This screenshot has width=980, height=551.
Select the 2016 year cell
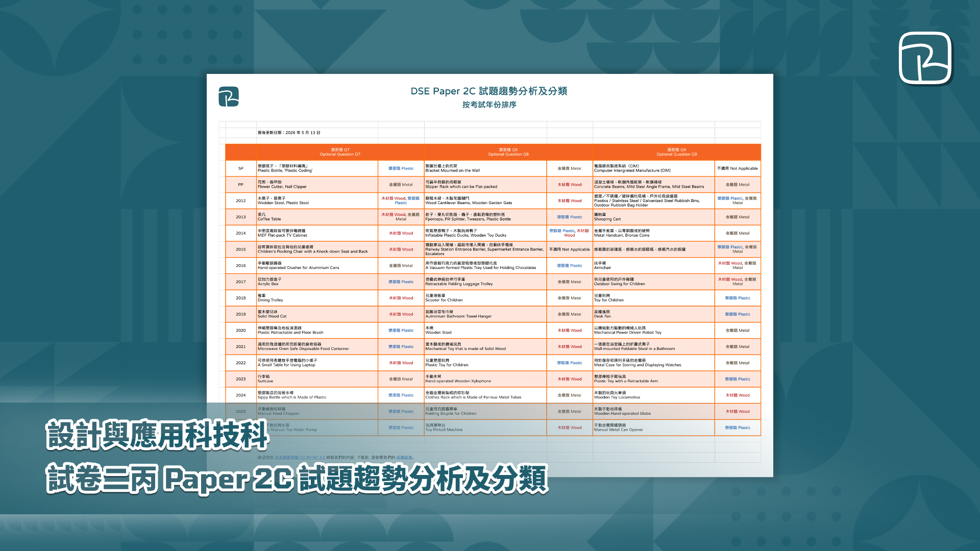[x=241, y=265]
